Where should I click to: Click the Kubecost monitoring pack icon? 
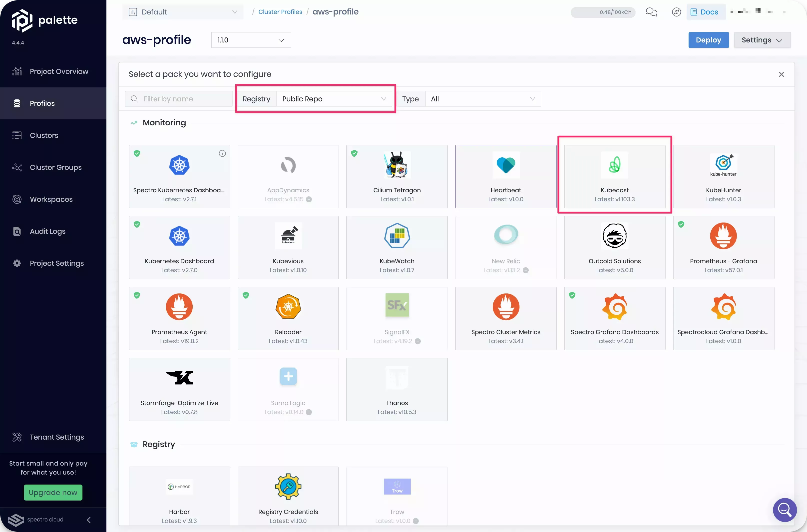[x=615, y=165]
